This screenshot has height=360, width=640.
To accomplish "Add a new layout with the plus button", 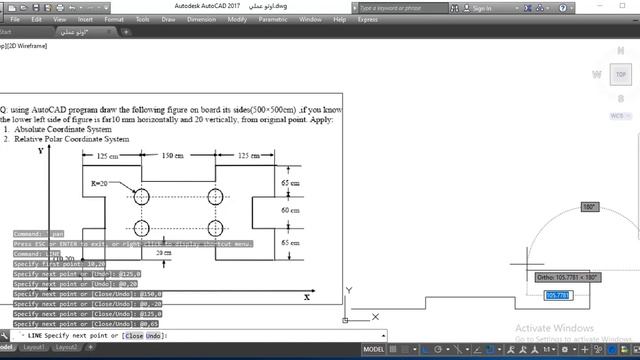I will [90, 347].
